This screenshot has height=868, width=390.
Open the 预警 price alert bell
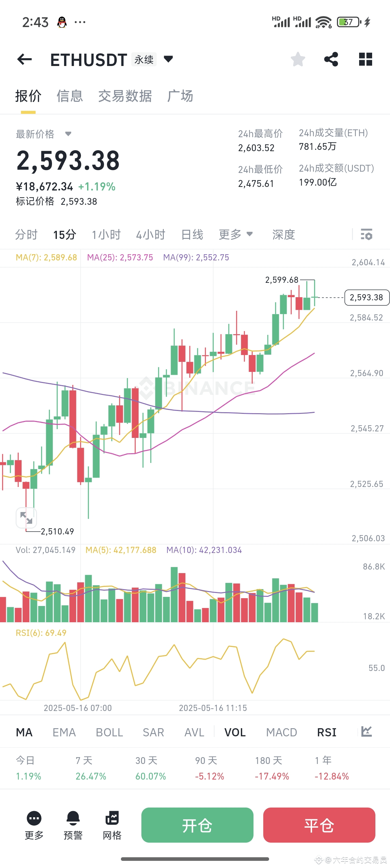[x=72, y=822]
